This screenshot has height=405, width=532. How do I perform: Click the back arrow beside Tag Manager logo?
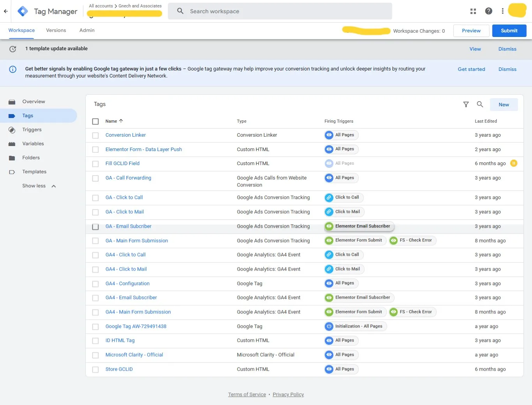tap(5, 11)
